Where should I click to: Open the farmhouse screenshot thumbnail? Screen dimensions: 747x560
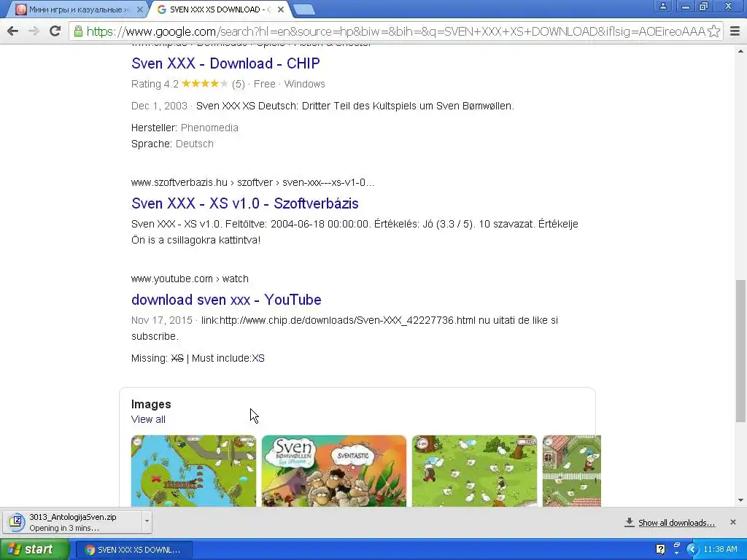[x=572, y=470]
